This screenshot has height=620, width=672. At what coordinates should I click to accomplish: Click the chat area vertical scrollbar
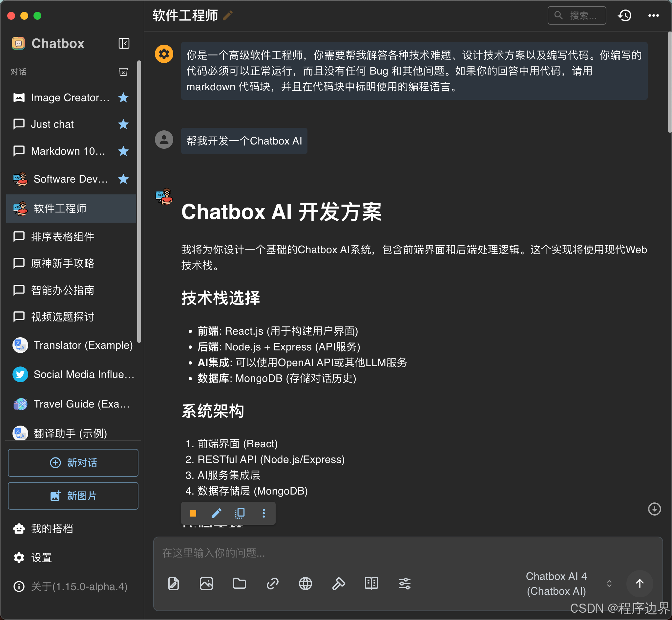[670, 82]
